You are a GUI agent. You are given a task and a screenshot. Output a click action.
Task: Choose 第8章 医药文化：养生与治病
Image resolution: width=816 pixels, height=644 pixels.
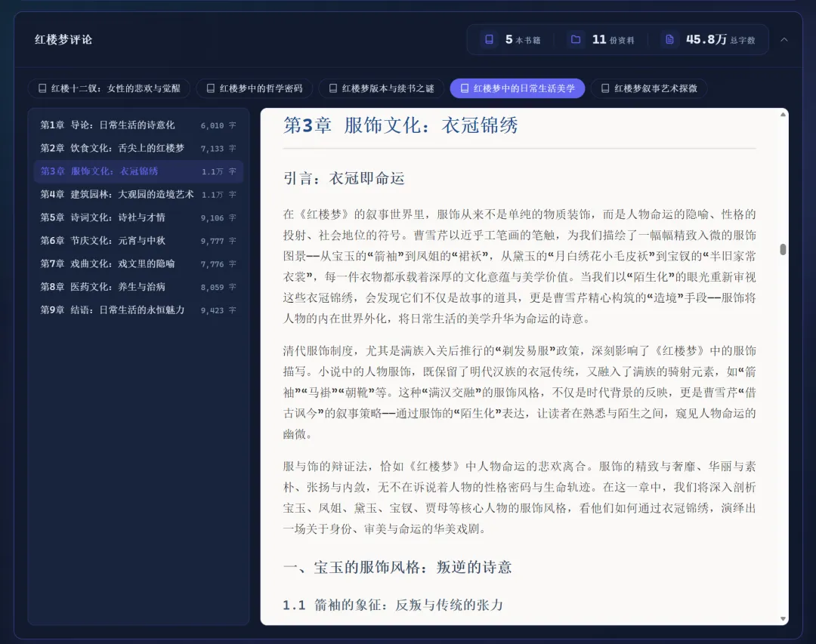click(138, 287)
